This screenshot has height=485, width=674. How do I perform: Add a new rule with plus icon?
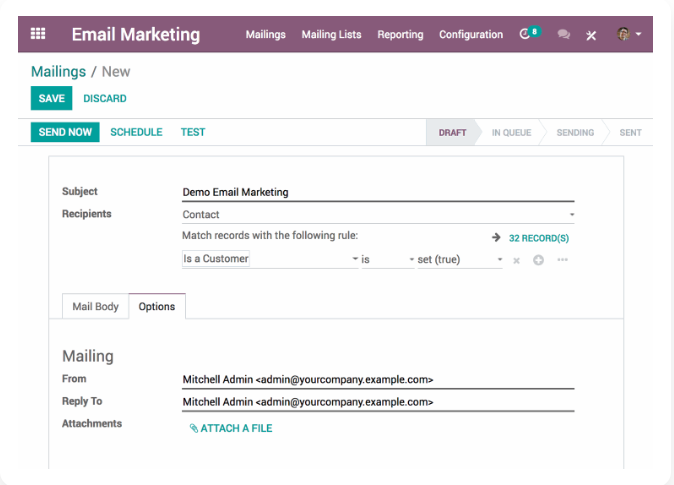538,260
